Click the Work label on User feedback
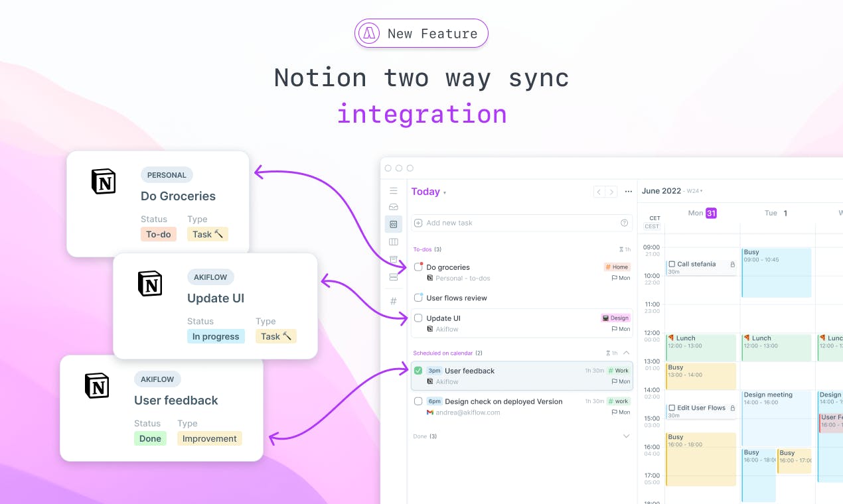Image resolution: width=843 pixels, height=504 pixels. [619, 371]
